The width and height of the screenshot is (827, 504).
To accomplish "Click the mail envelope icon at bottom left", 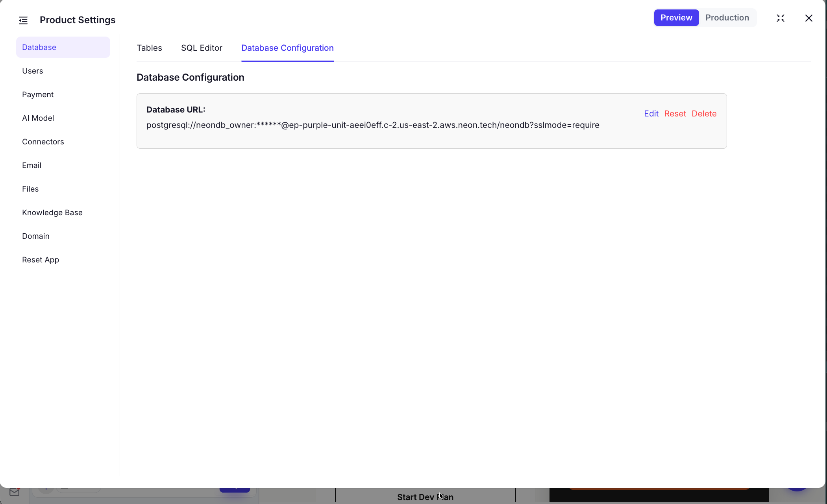I will (x=15, y=492).
